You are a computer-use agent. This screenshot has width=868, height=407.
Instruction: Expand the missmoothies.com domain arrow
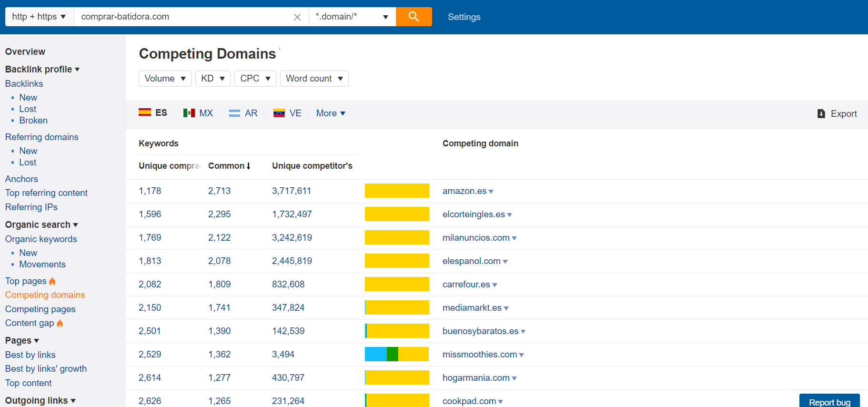coord(522,355)
